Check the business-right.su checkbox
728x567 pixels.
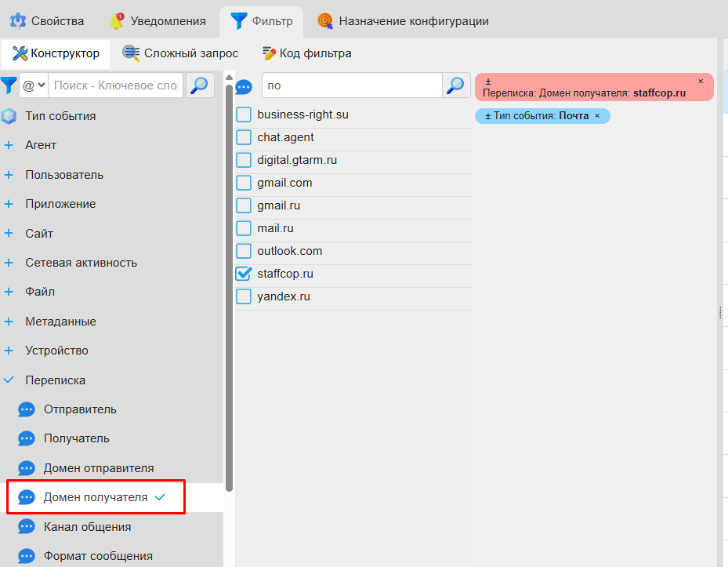point(244,114)
